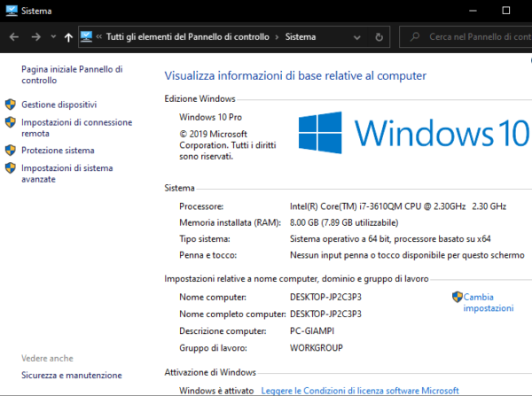Image resolution: width=532 pixels, height=396 pixels.
Task: Minimize the Sistema window
Action: click(x=473, y=11)
